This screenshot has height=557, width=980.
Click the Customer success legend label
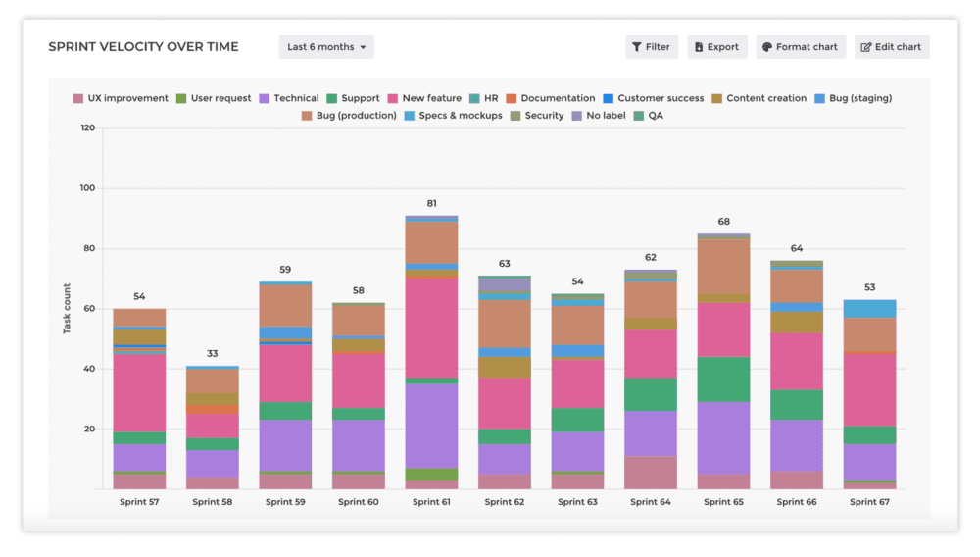click(661, 98)
